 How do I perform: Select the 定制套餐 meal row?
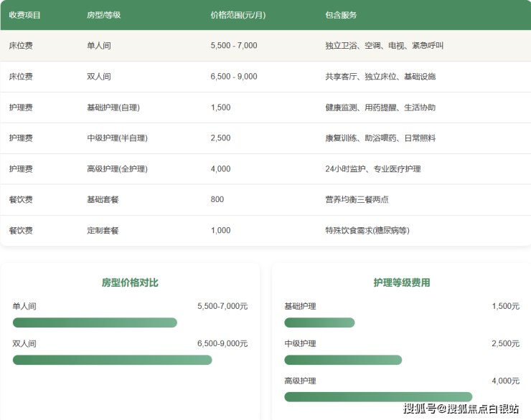[103, 231]
